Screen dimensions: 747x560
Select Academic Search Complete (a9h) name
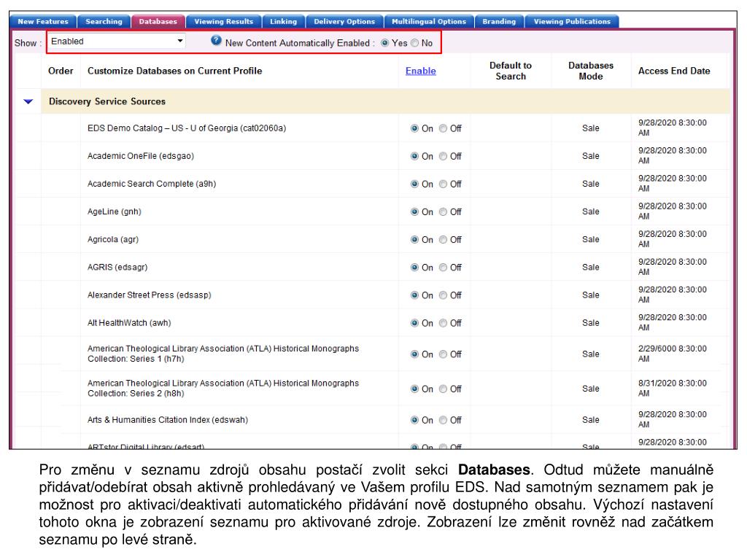pos(152,184)
